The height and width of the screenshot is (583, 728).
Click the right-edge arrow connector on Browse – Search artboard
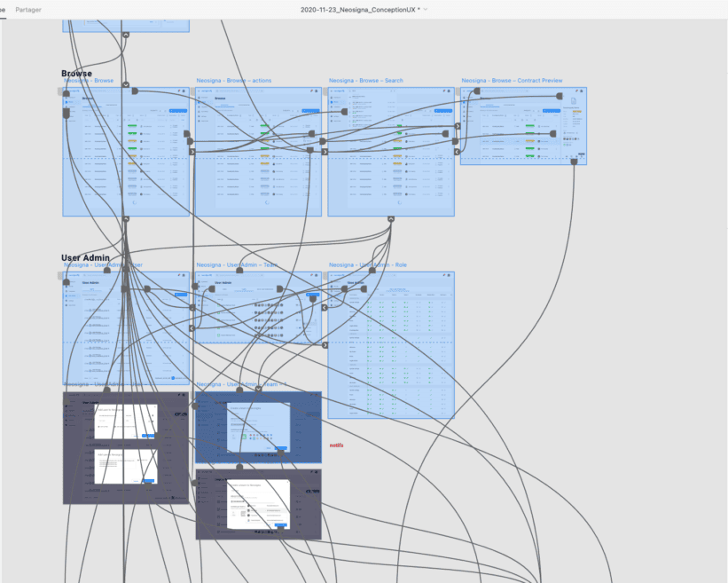tap(458, 125)
